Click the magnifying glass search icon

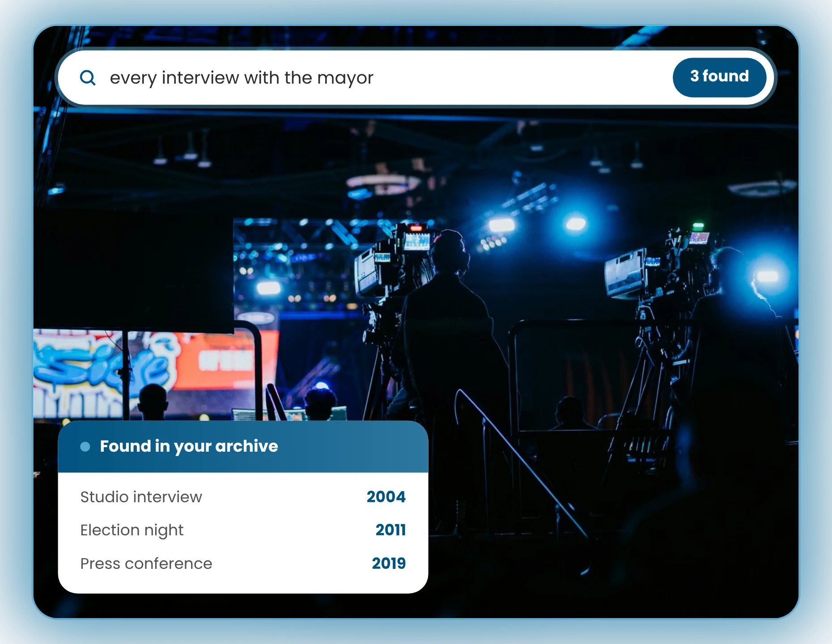pos(88,78)
